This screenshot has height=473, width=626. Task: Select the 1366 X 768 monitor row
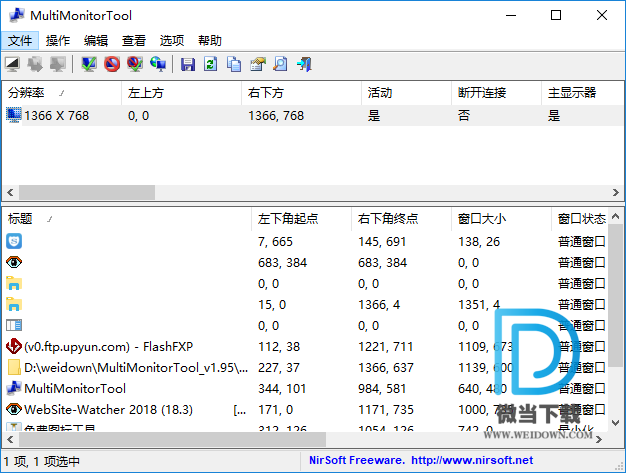pyautogui.click(x=313, y=116)
